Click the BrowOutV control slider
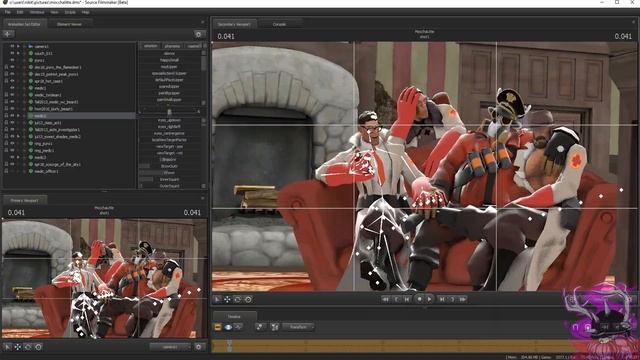 coord(169,166)
